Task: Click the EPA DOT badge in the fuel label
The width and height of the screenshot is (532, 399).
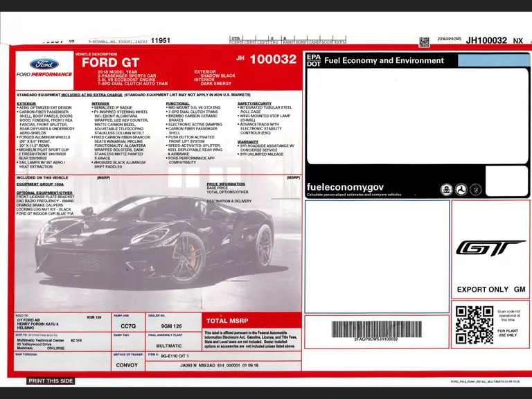Action: point(314,60)
